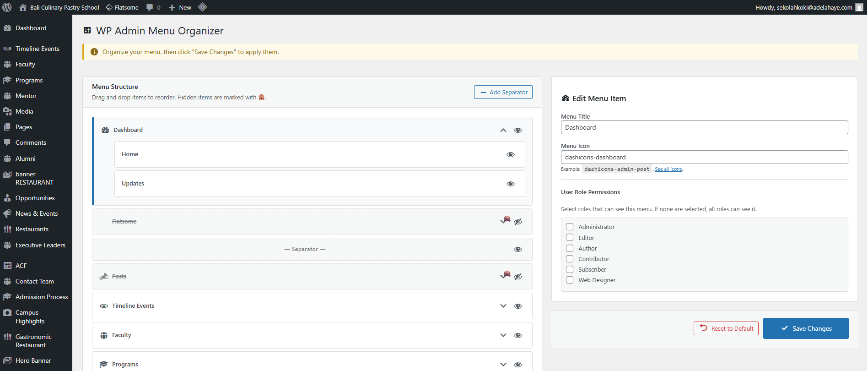Click the home icon beside the site name
This screenshot has width=868, height=371.
[x=23, y=7]
